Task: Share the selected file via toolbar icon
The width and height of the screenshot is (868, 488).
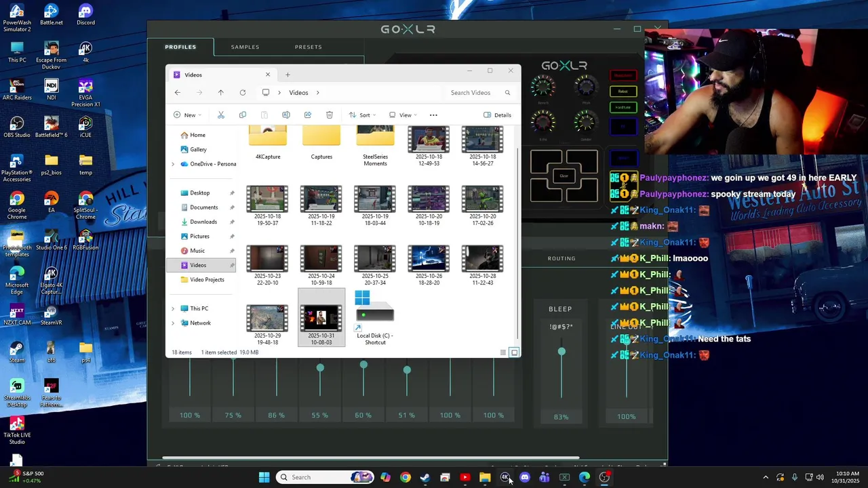Action: click(307, 115)
